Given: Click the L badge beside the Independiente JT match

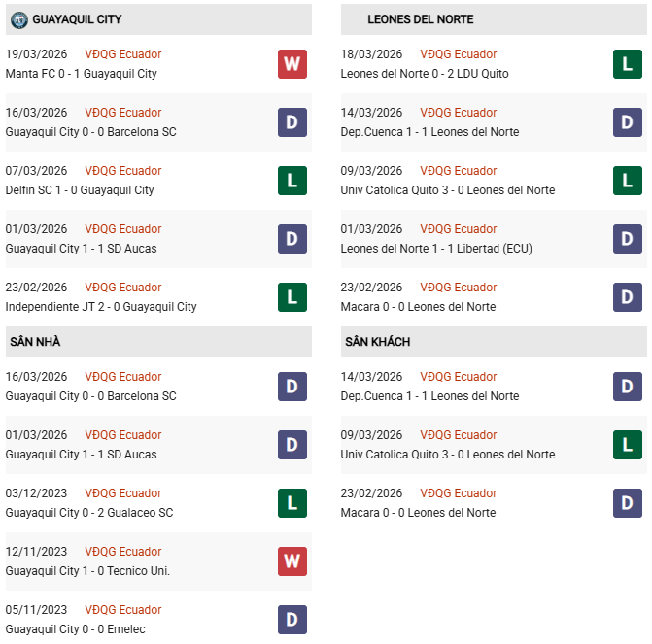Looking at the screenshot, I should (x=292, y=297).
